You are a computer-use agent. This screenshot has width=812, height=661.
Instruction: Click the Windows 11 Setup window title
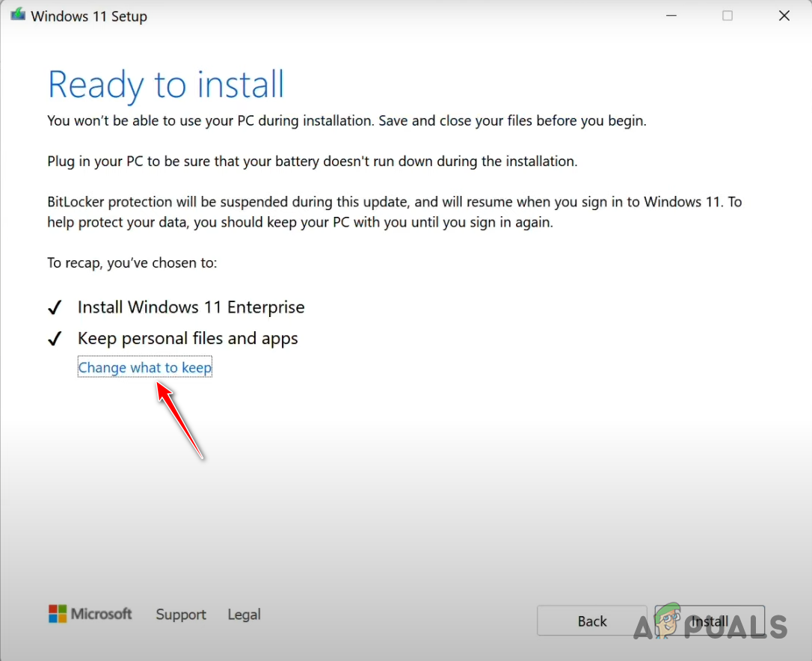tap(89, 16)
